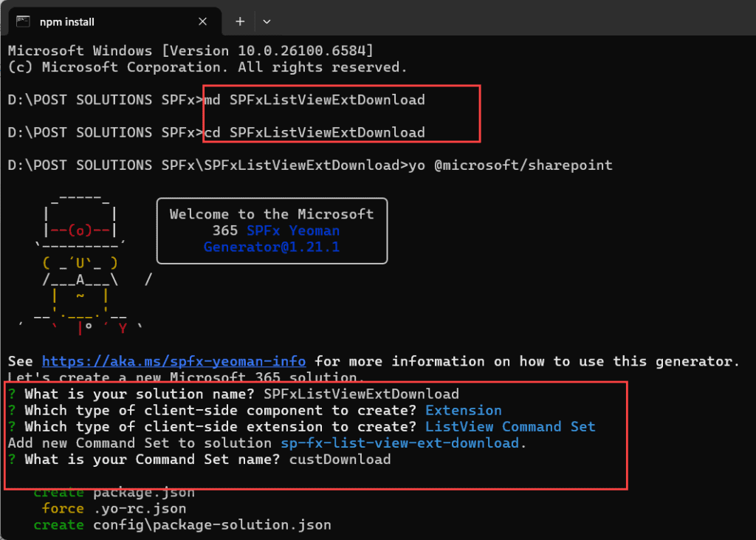Click the Welcome to the Microsoft banner text
756x540 pixels.
click(x=272, y=214)
